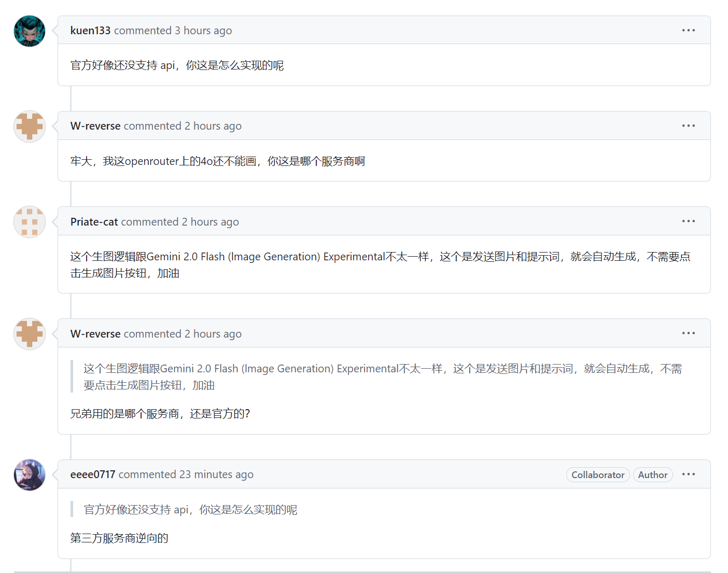Open W-reverse's avatar beside the quoted Gemini reply
The width and height of the screenshot is (728, 573).
[x=30, y=334]
